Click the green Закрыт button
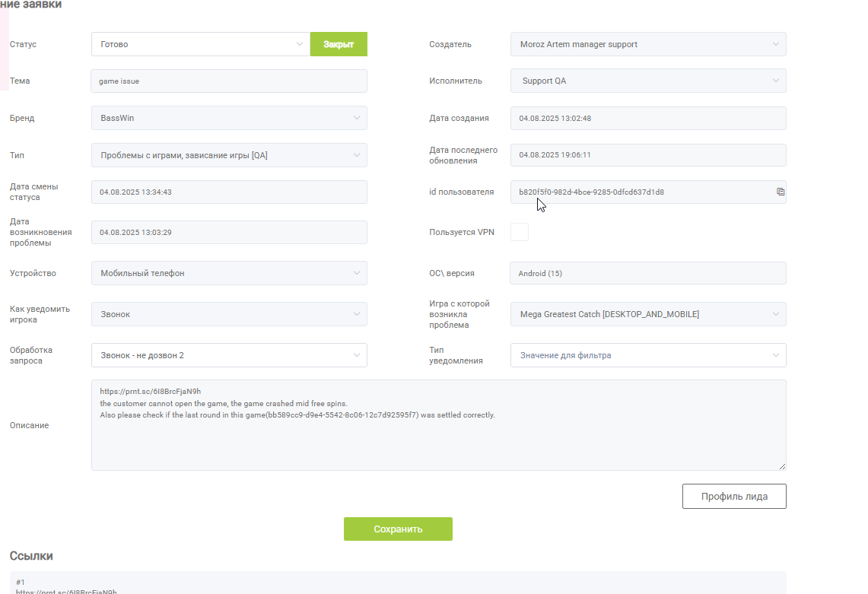The height and width of the screenshot is (594, 868). (339, 44)
